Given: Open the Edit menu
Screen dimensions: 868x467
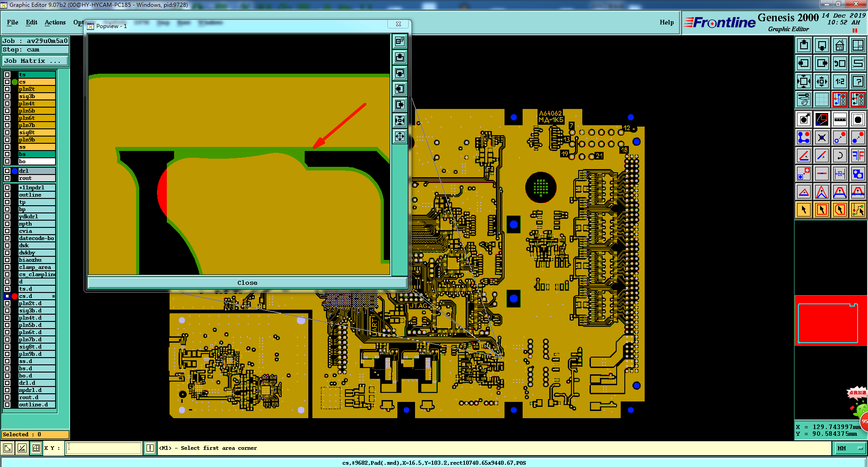Looking at the screenshot, I should [x=32, y=22].
